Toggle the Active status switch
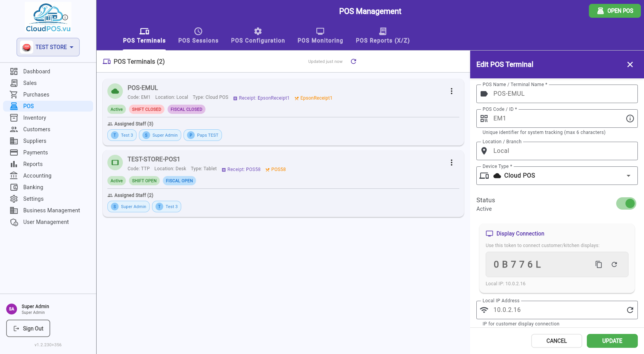Screen dimensions: 644x354 pyautogui.click(x=626, y=203)
